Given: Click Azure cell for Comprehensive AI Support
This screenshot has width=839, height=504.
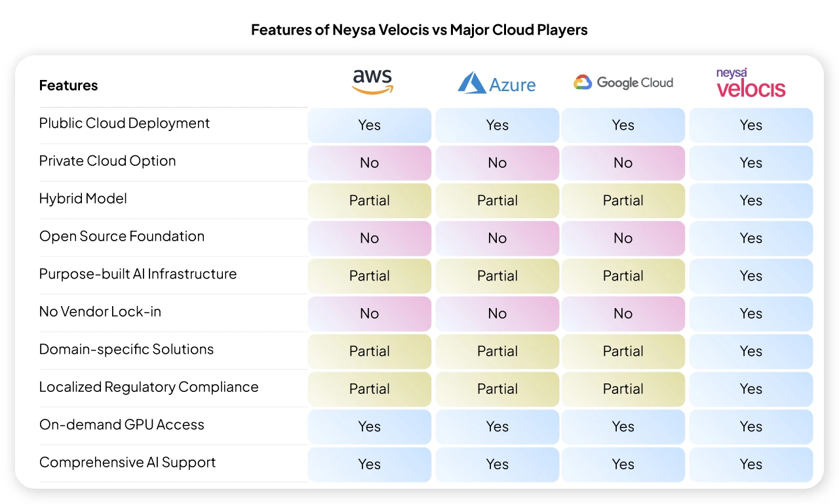Looking at the screenshot, I should click(498, 465).
